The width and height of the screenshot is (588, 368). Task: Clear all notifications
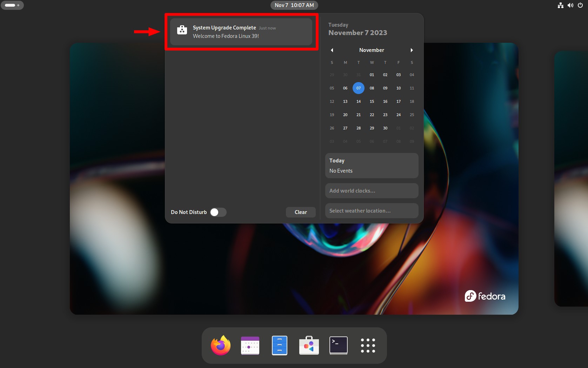[x=301, y=212]
